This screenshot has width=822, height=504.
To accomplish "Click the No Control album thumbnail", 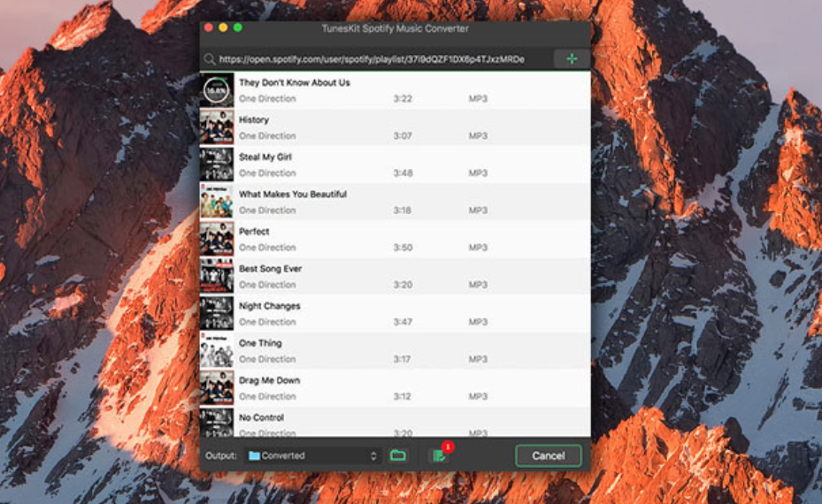I will [217, 423].
